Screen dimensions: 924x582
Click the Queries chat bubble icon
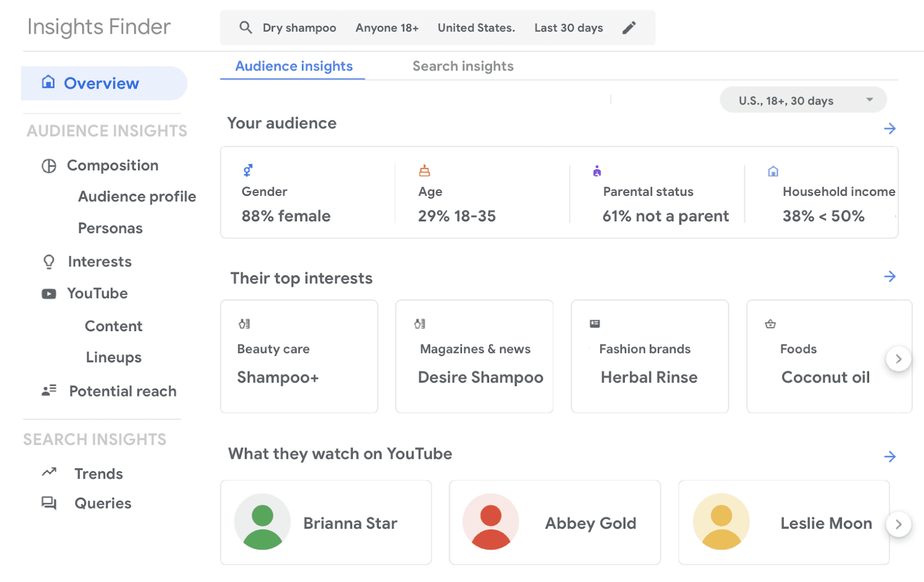tap(49, 503)
